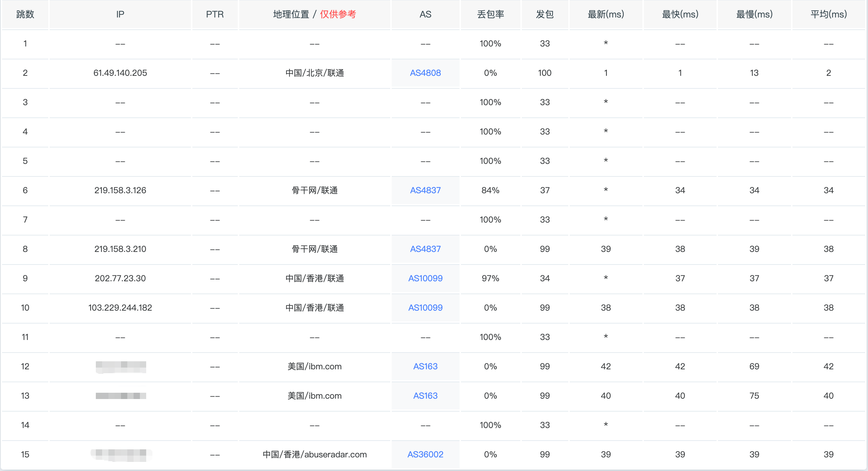Click AS10099 link for 103.229.244.182
Image resolution: width=868 pixels, height=471 pixels.
click(x=425, y=308)
